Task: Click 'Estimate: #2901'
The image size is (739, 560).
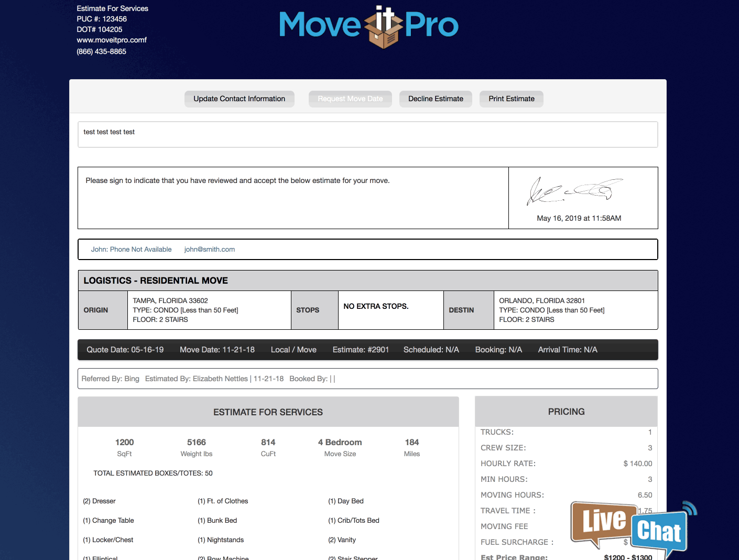Action: [361, 350]
